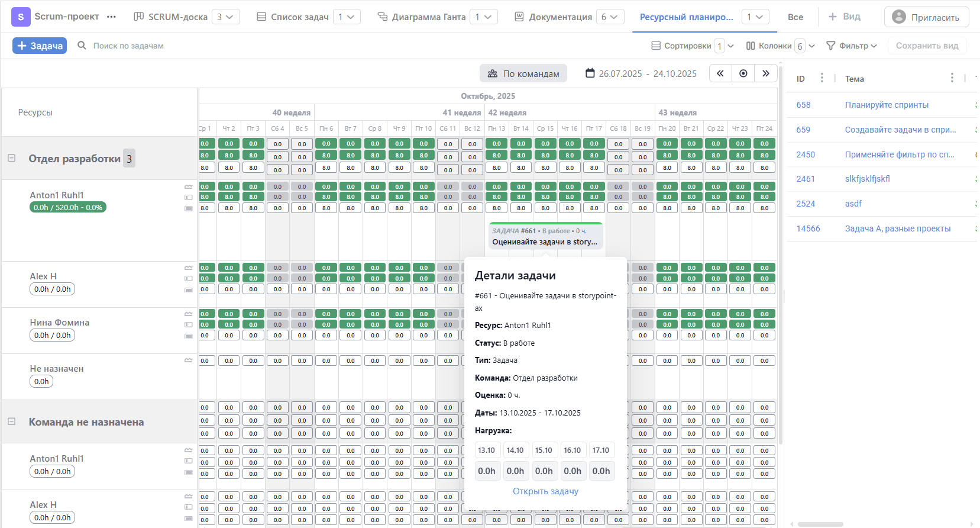980x528 pixels.
Task: Collapse the Отдел разработки group
Action: [x=11, y=158]
